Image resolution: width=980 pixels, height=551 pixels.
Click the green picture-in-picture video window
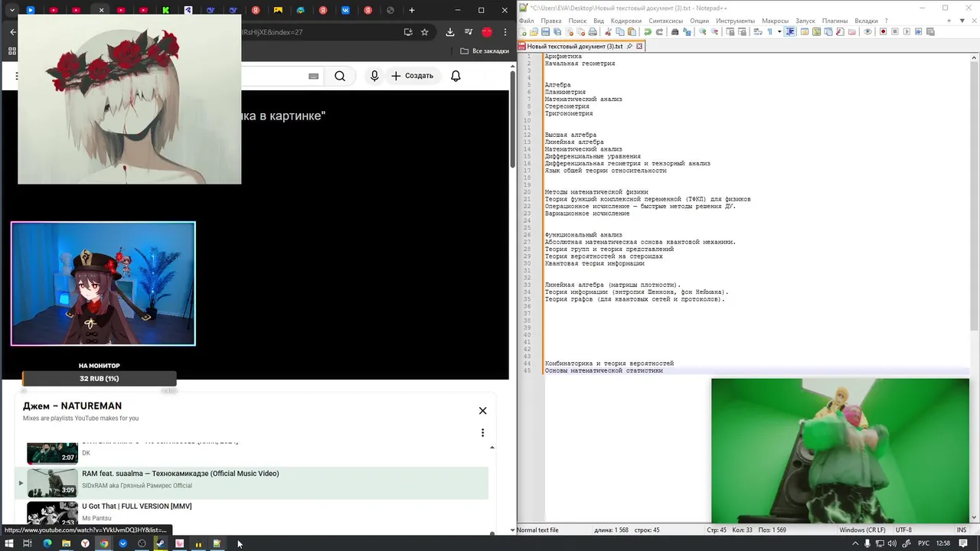coord(840,450)
